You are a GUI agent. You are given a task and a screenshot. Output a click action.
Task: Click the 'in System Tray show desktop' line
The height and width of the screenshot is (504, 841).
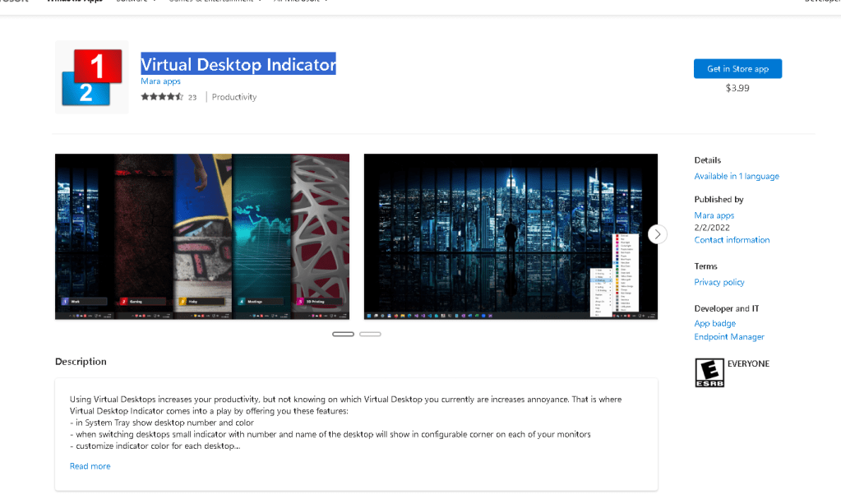click(x=161, y=423)
